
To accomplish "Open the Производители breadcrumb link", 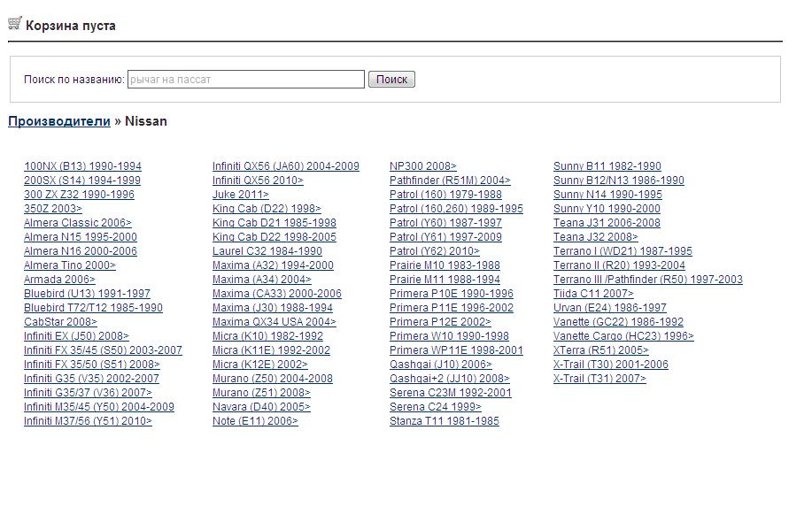I will [59, 121].
